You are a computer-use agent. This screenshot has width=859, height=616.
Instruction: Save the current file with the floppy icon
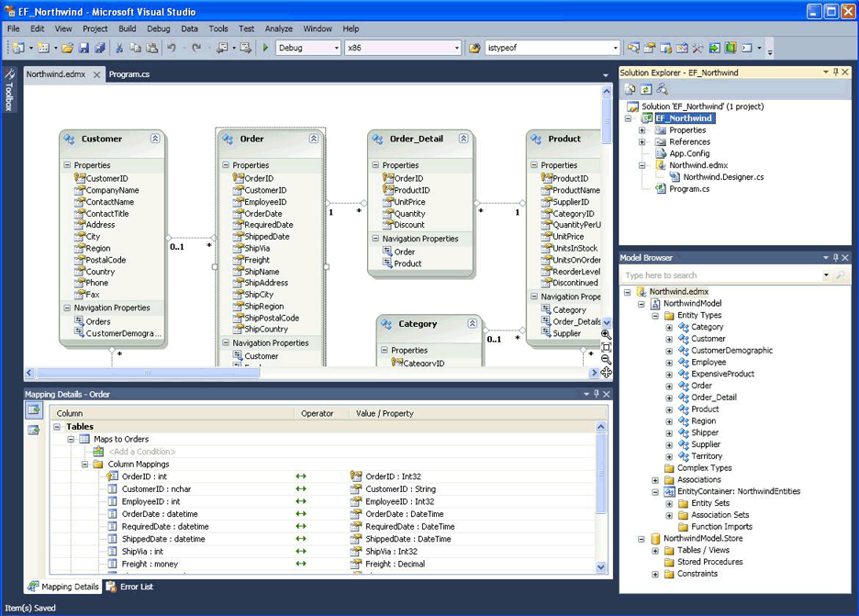pyautogui.click(x=84, y=49)
